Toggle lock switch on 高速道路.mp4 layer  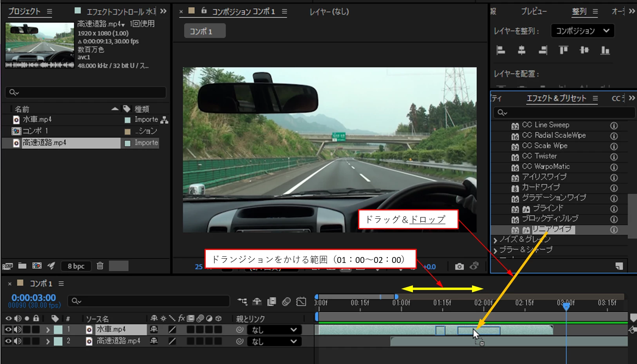pos(36,341)
